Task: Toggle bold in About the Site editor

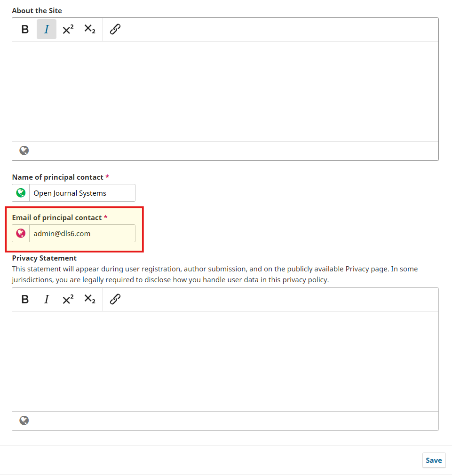Action: 25,29
